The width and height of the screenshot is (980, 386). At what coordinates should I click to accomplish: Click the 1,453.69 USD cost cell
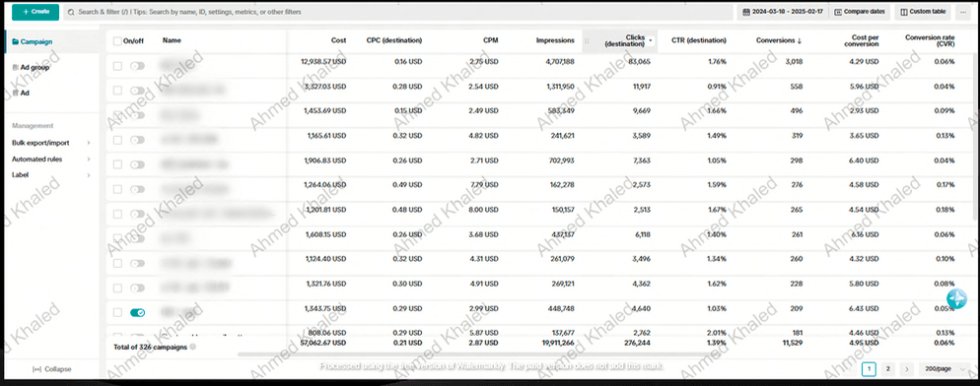point(325,110)
